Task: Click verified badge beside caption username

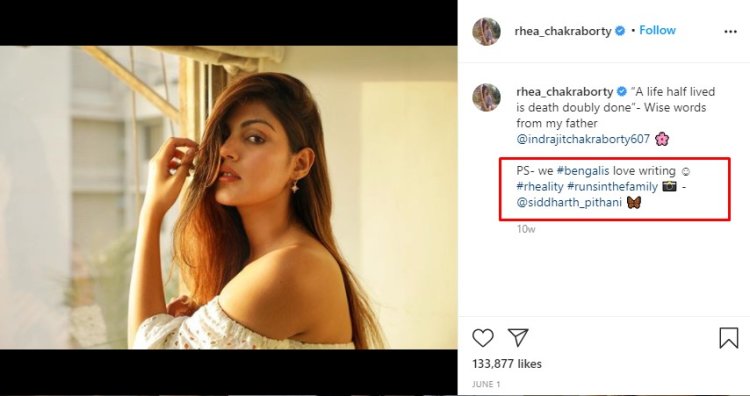Action: tap(621, 91)
